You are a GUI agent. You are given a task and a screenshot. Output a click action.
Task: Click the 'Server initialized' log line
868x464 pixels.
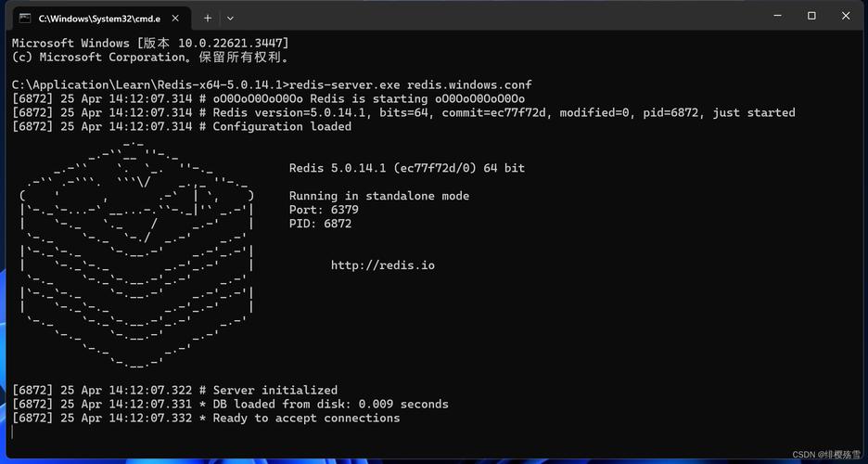174,391
